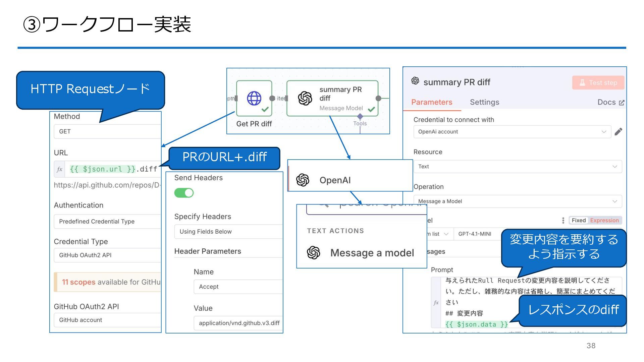
Task: Click the output connector of Get PR diff node
Action: 272,98
